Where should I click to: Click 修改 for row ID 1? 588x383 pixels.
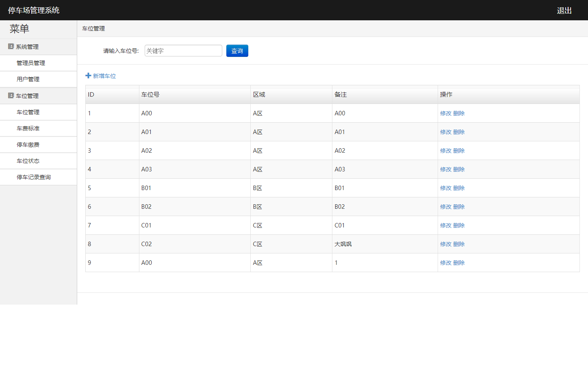pos(446,114)
